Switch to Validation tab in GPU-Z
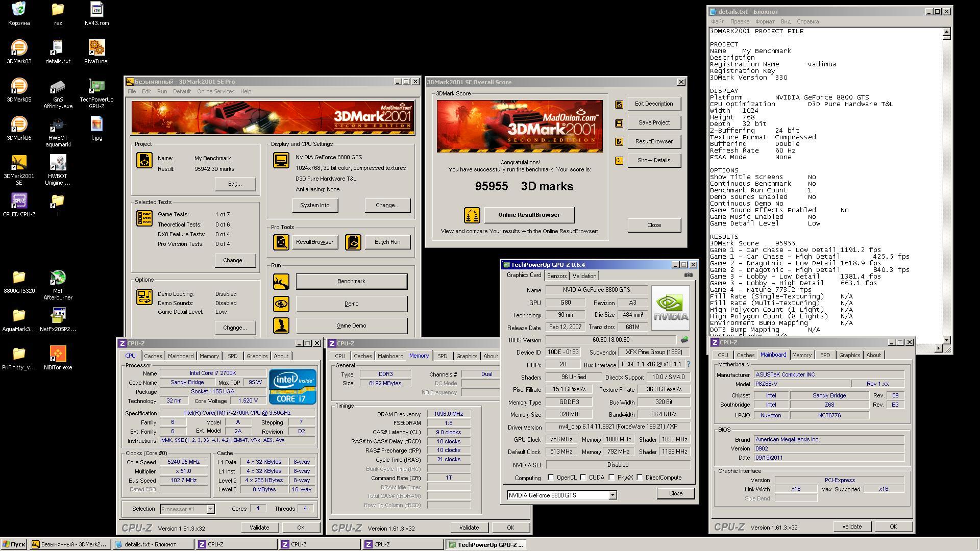The image size is (980, 551). 584,276
